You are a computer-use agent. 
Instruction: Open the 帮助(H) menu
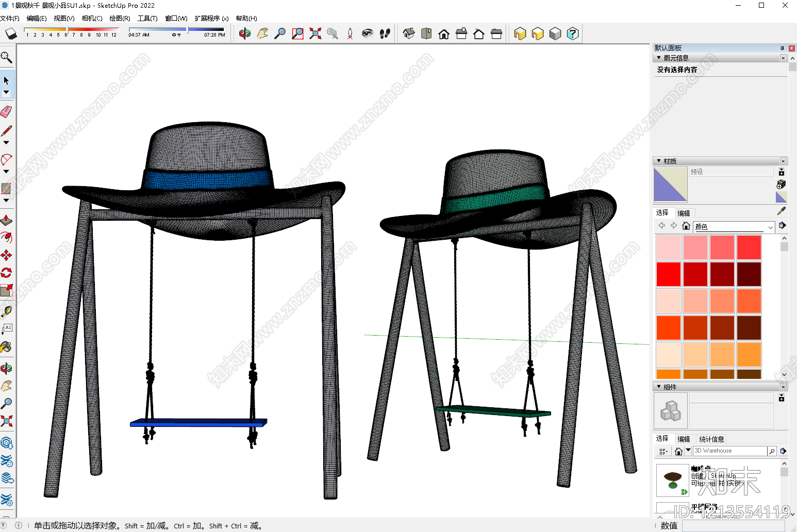(x=246, y=18)
